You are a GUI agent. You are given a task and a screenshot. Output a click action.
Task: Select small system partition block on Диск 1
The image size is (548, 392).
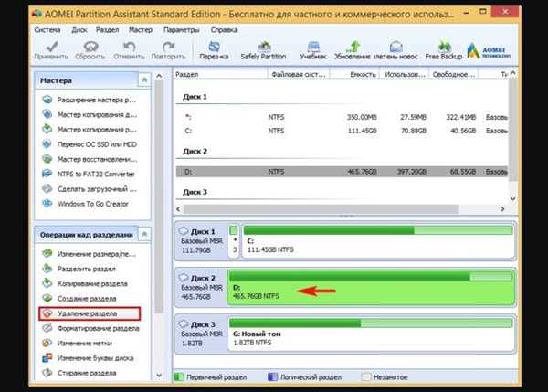[x=234, y=241]
